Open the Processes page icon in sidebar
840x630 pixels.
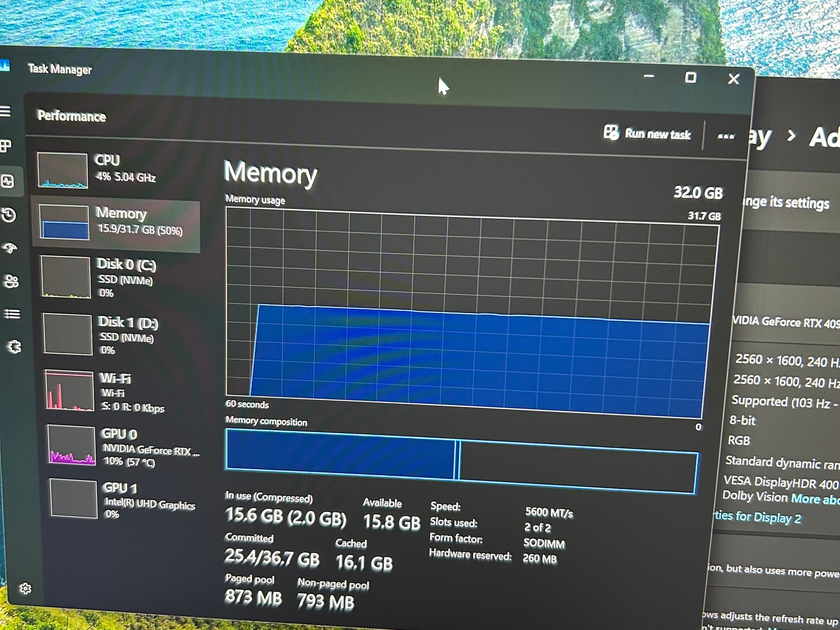[5, 146]
